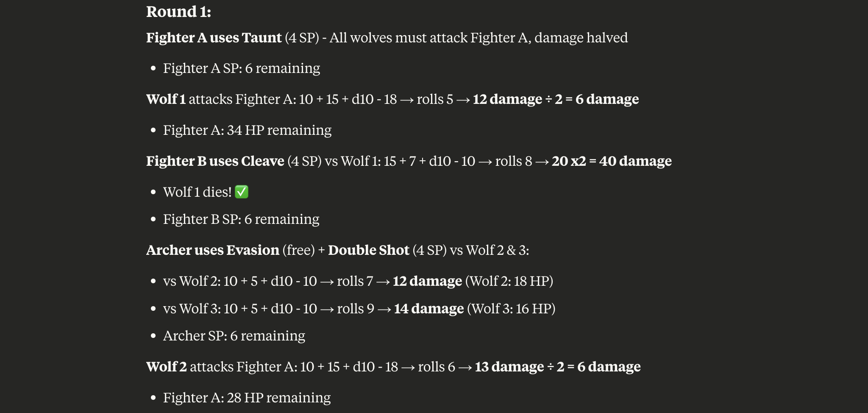Click the '20 x2 = 40 damage' result
868x413 pixels.
612,161
